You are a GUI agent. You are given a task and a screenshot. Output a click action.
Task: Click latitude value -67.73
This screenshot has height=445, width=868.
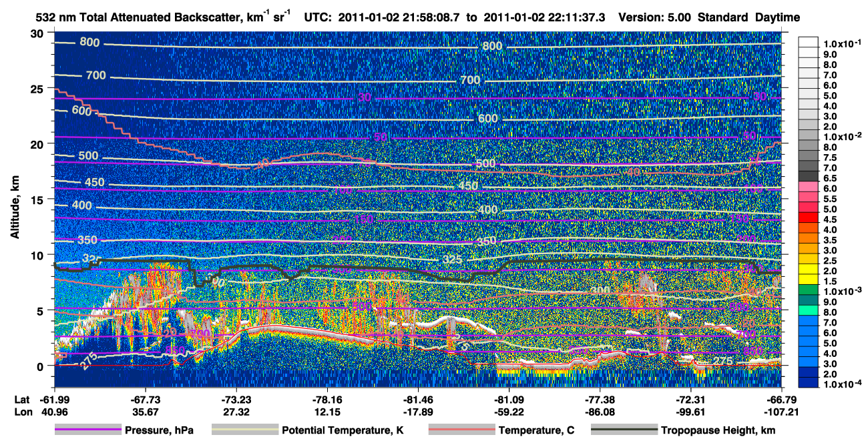[145, 400]
